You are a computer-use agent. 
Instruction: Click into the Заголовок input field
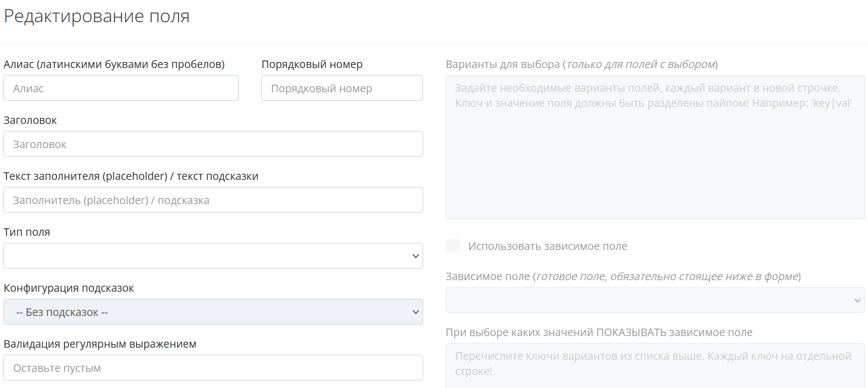213,144
